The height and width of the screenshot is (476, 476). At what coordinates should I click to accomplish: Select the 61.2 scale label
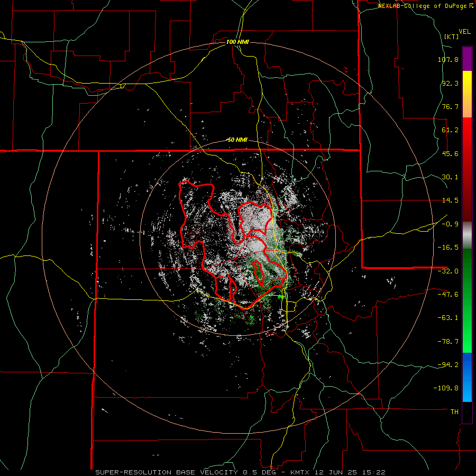[450, 130]
